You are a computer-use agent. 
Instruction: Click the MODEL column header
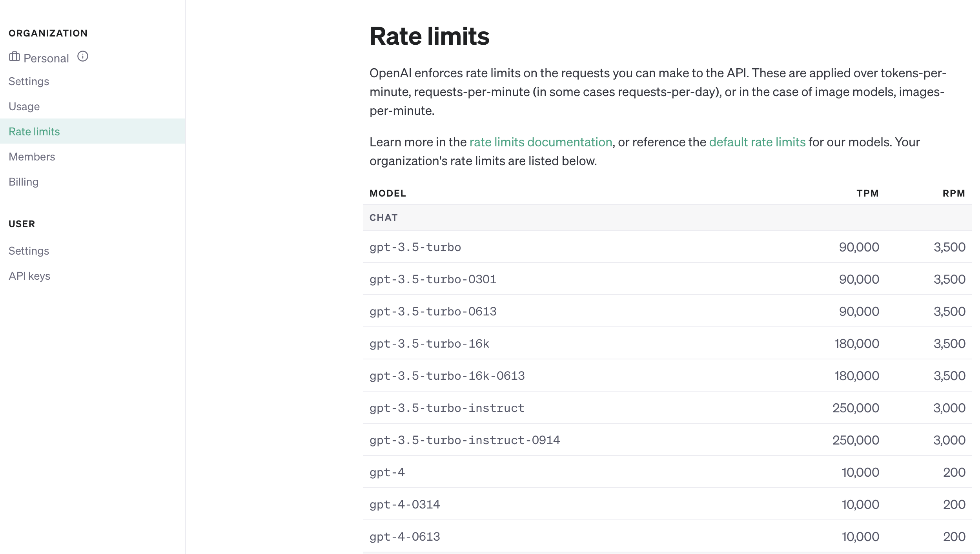(x=388, y=193)
